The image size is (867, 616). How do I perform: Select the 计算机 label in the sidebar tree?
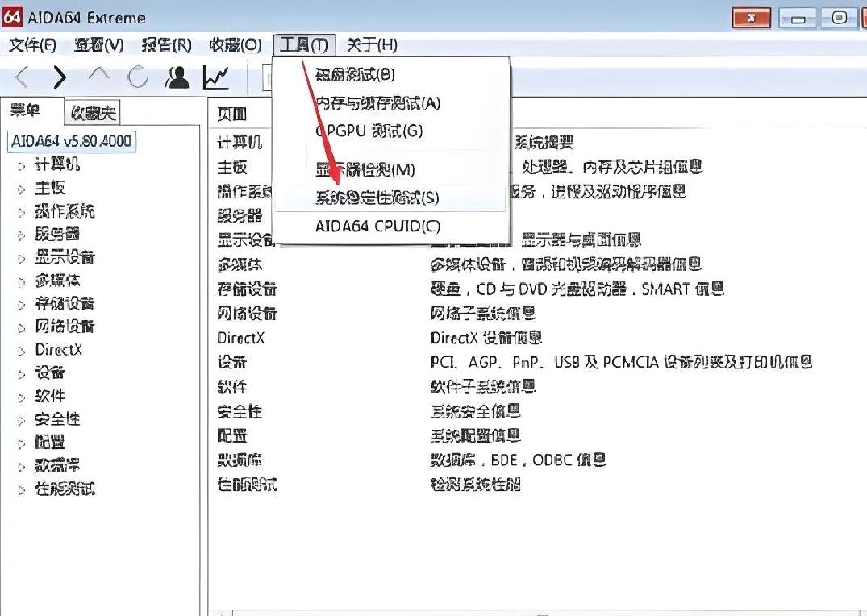coord(57,164)
